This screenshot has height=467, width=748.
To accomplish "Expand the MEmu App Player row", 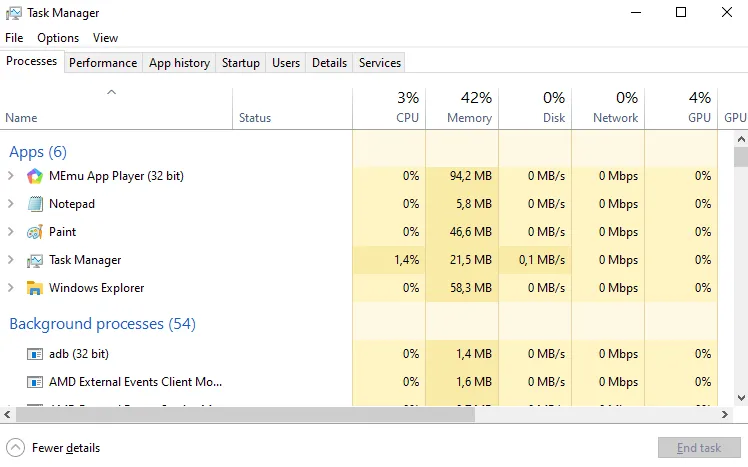I will [x=10, y=176].
